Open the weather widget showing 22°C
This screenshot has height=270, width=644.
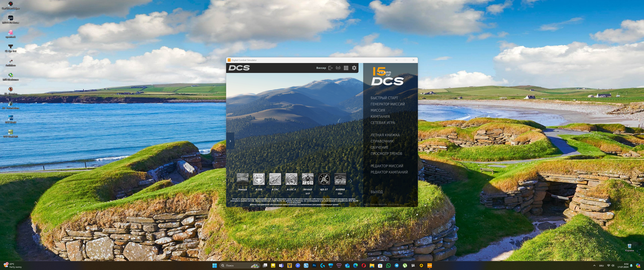(x=13, y=265)
